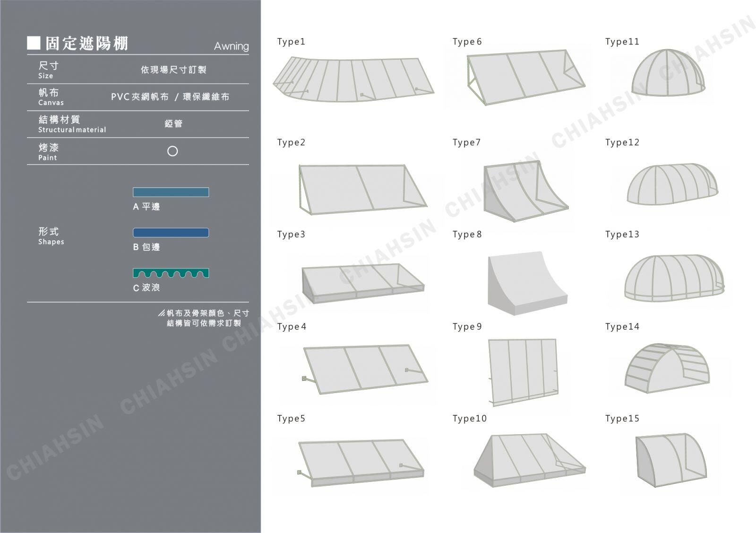Click the Type4 awning with side brackets
Image resolution: width=756 pixels, height=533 pixels.
click(x=364, y=369)
